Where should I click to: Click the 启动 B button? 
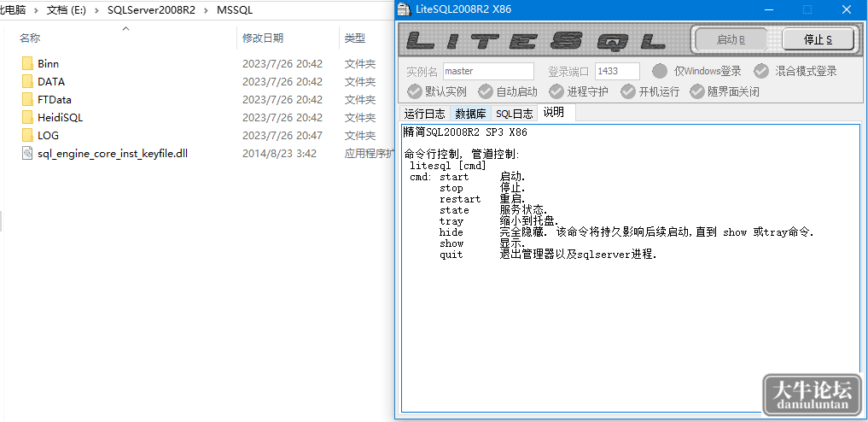click(731, 39)
